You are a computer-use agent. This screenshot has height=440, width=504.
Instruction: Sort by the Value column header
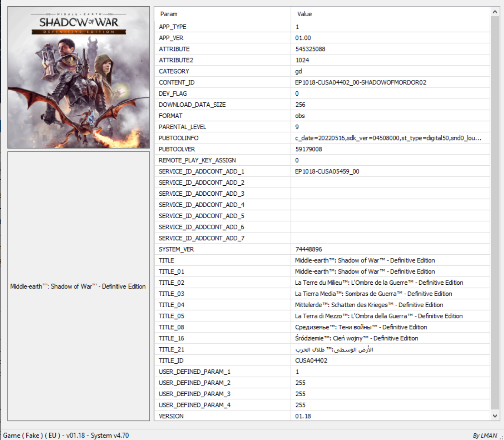pyautogui.click(x=304, y=14)
